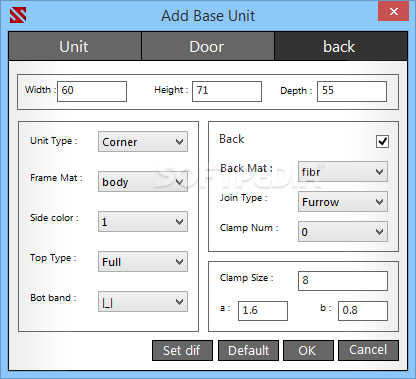
Task: Click the 'a' value input field
Action: [x=263, y=311]
